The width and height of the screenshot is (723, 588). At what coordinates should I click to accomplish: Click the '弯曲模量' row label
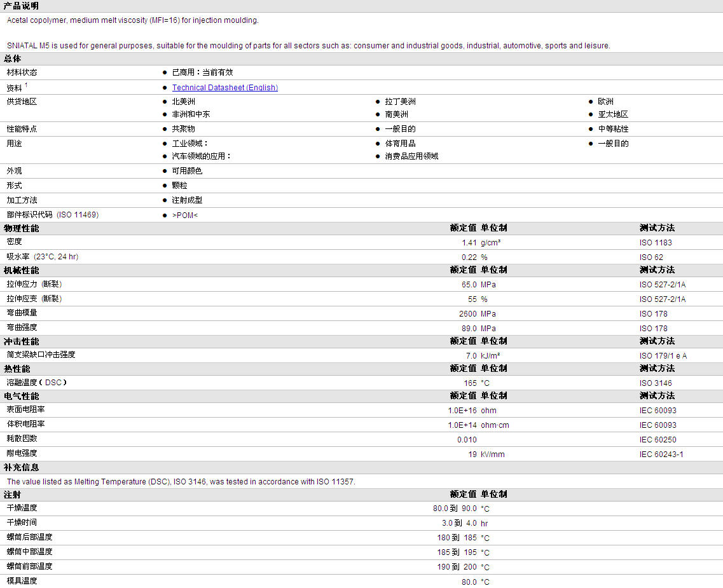[x=22, y=313]
